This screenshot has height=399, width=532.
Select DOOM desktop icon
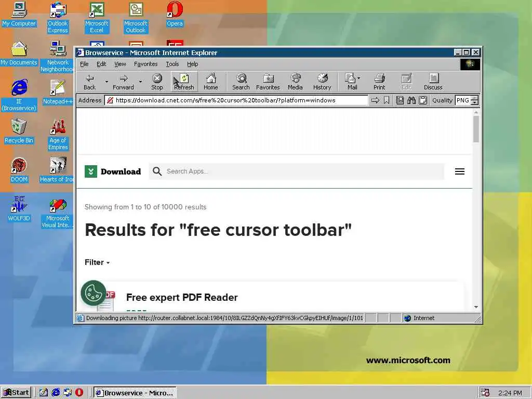pyautogui.click(x=19, y=170)
